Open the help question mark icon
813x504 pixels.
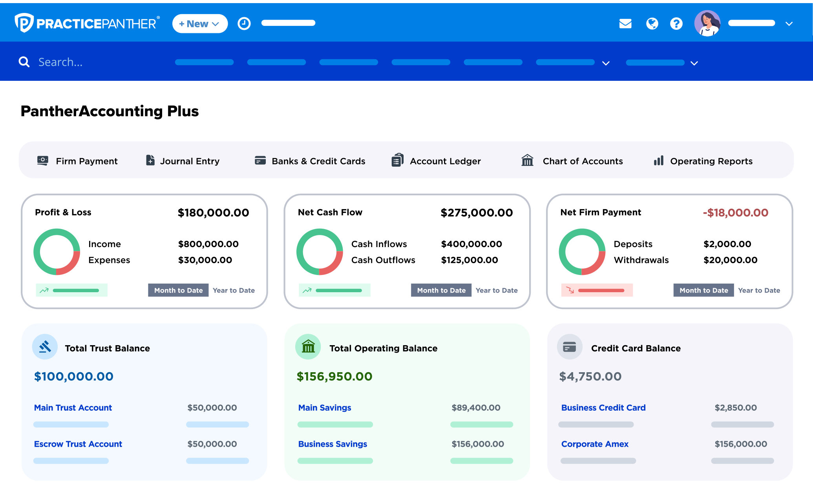tap(676, 24)
